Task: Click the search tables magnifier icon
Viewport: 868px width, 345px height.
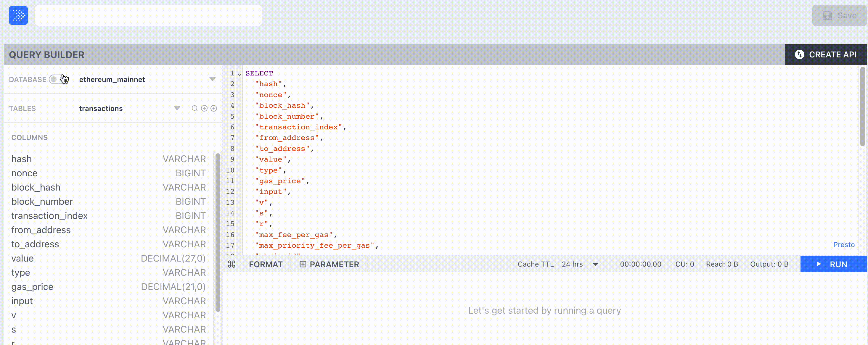Action: coord(195,108)
